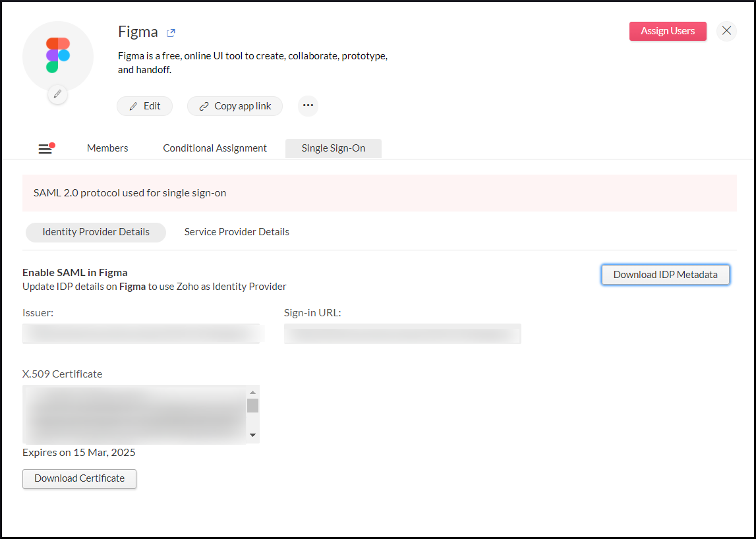
Task: Open the hamburger menu with red dot
Action: click(x=46, y=148)
